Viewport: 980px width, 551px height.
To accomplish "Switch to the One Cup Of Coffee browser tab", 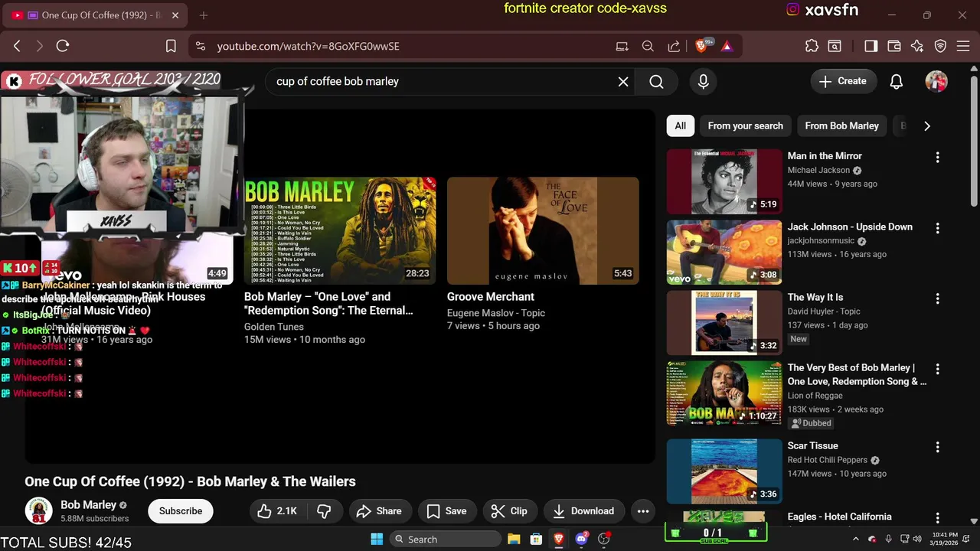I will click(x=96, y=15).
